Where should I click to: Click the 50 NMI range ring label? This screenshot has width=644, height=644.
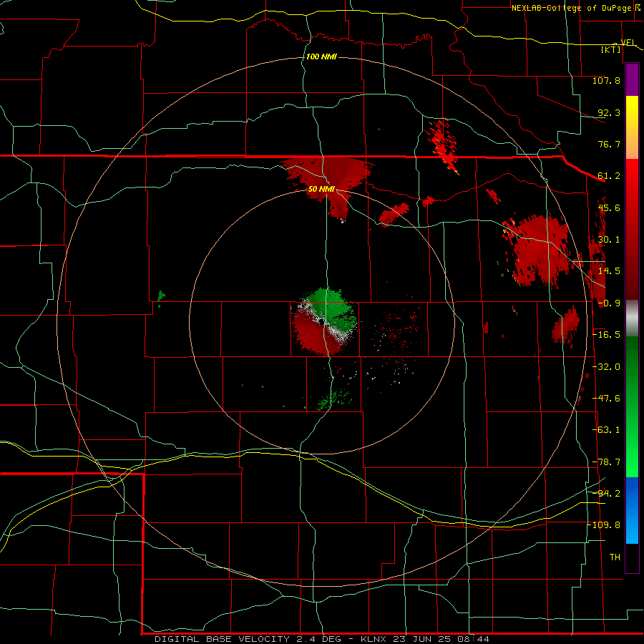click(321, 189)
